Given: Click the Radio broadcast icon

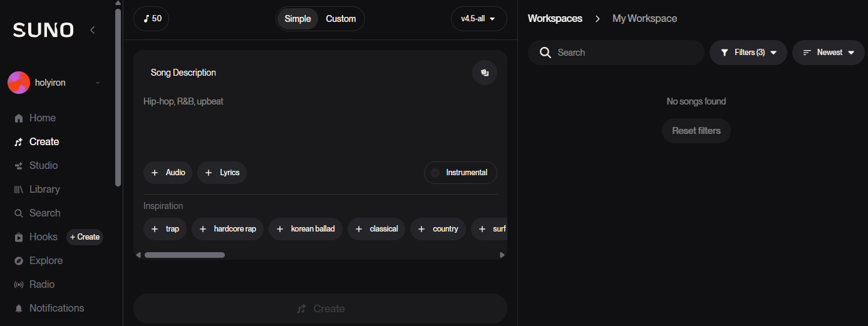Looking at the screenshot, I should tap(19, 285).
